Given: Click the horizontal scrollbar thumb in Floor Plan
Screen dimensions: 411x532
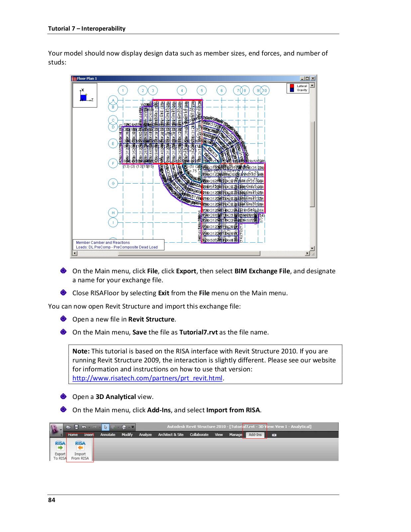Looking at the screenshot, I should pyautogui.click(x=189, y=253).
